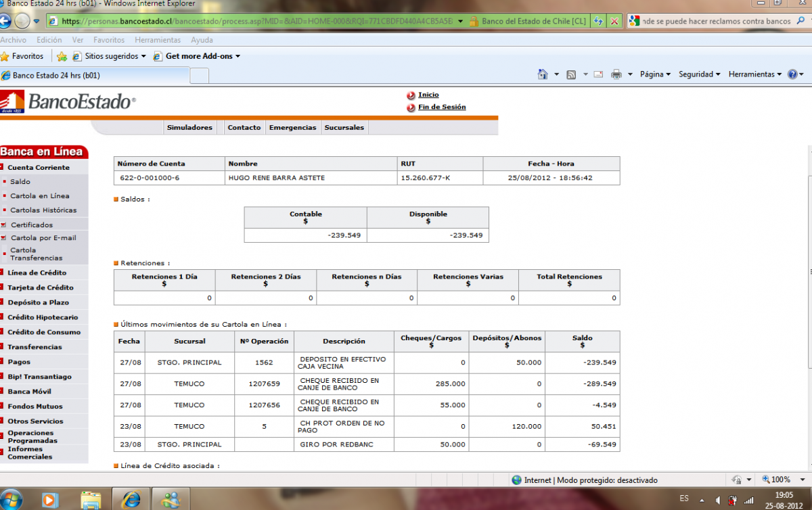This screenshot has height=510, width=812.
Task: Click the red icon beside Fin de Sesión
Action: tap(411, 108)
